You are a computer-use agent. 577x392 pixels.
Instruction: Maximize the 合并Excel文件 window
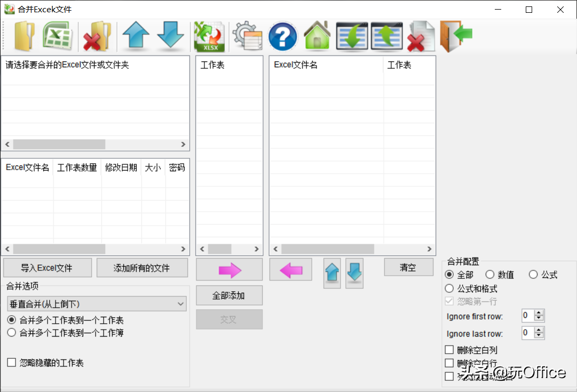pos(529,10)
